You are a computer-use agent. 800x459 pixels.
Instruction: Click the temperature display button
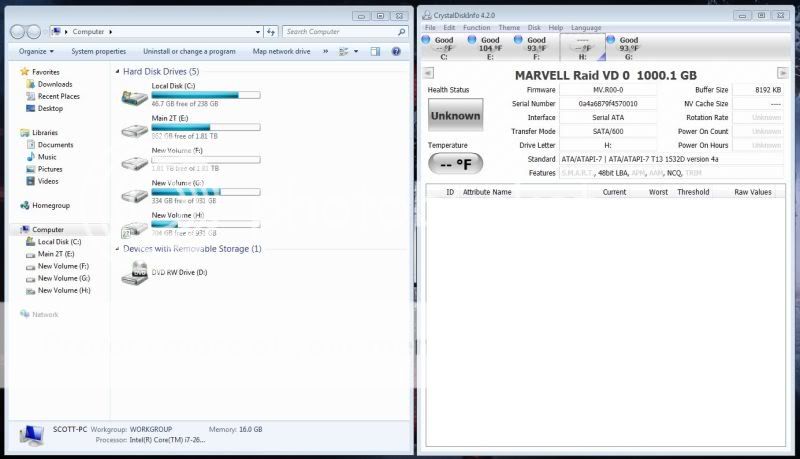pyautogui.click(x=455, y=163)
